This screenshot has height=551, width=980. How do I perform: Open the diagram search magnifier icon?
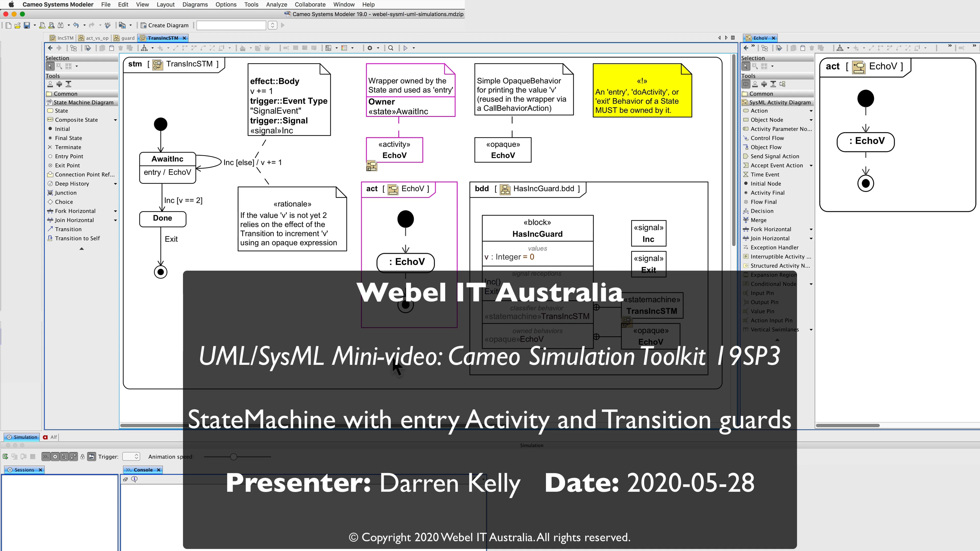point(391,47)
